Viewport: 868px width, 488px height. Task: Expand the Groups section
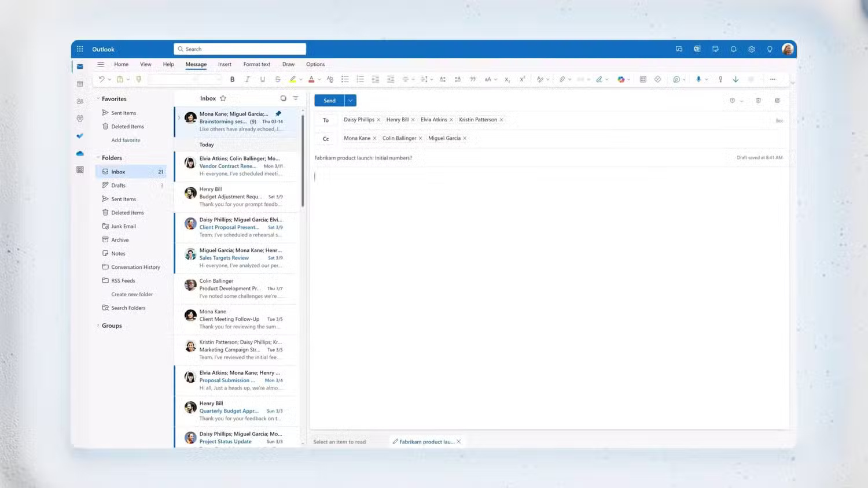click(98, 326)
